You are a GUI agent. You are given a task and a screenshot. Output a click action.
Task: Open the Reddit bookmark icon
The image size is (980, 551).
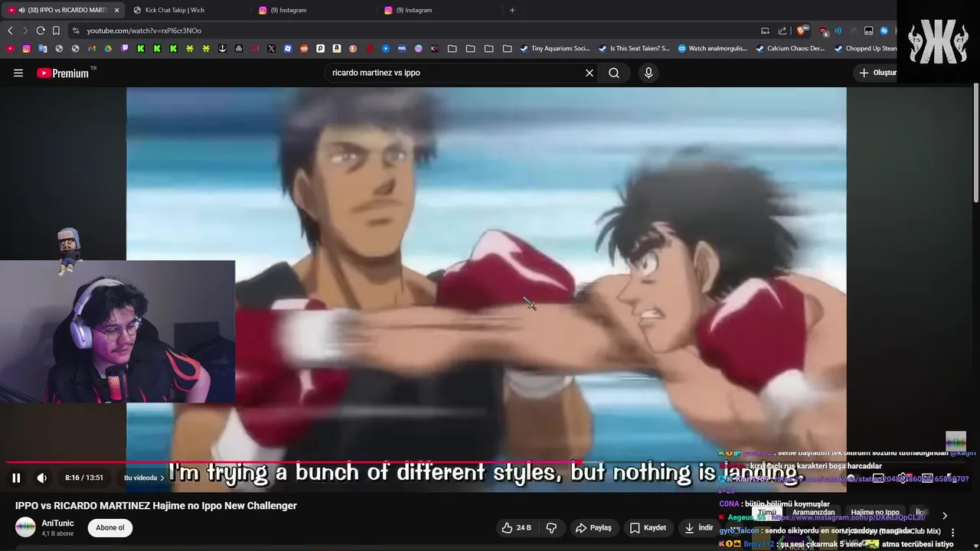tap(304, 48)
